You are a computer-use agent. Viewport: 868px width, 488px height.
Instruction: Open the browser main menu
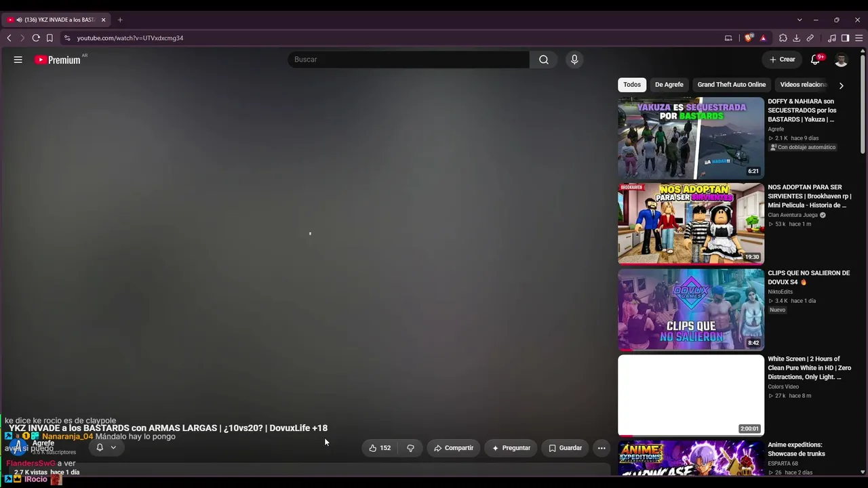859,38
